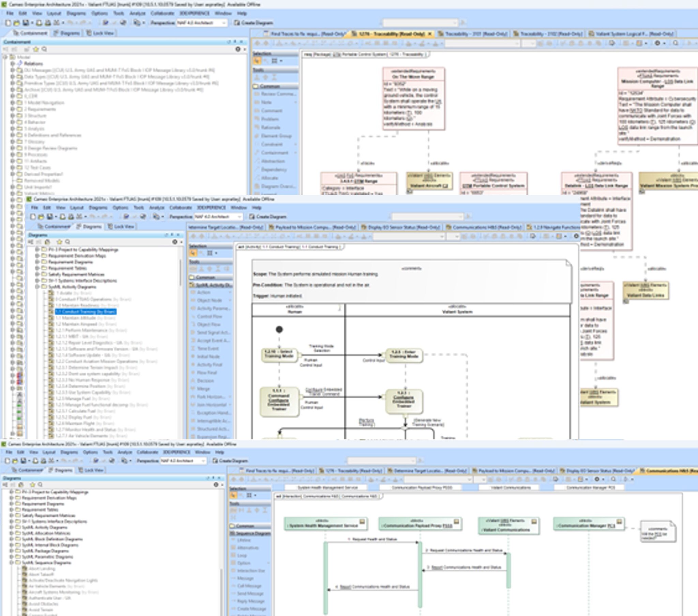Click the Diagrams tree vertical scrollbar in the activity diagram window
Viewport: 698px width, 616px height.
pyautogui.click(x=180, y=273)
